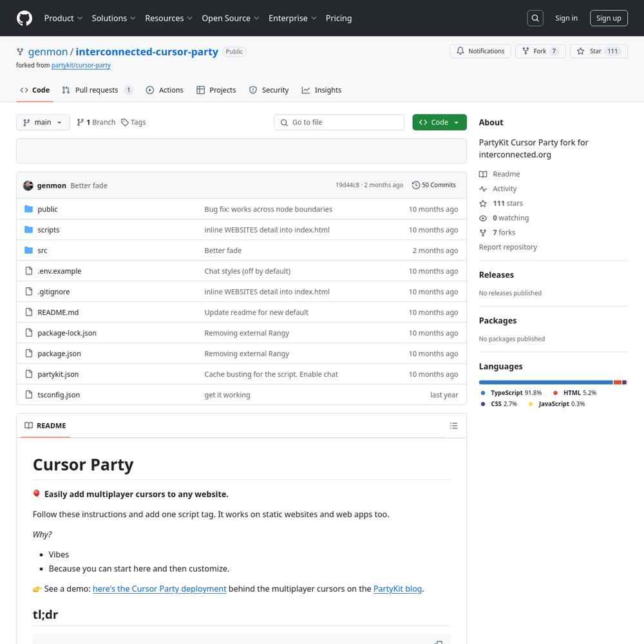Click the GitHub logo icon
Screen dimensions: 644x644
point(24,18)
